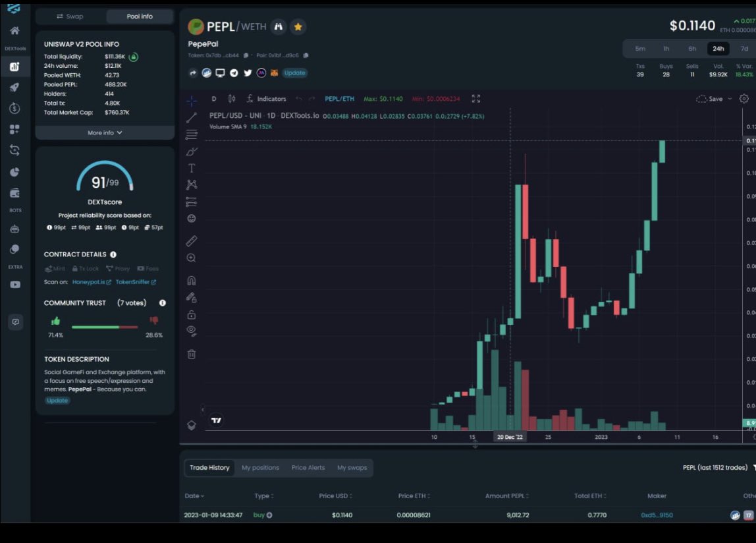The image size is (756, 543).
Task: Toggle PEPL/ETH price denomination
Action: [339, 99]
